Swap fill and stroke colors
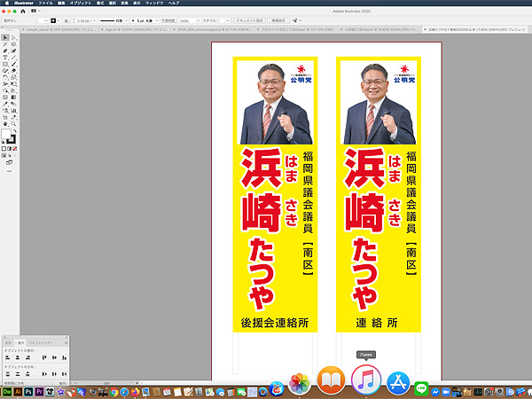This screenshot has height=399, width=532. pyautogui.click(x=14, y=131)
